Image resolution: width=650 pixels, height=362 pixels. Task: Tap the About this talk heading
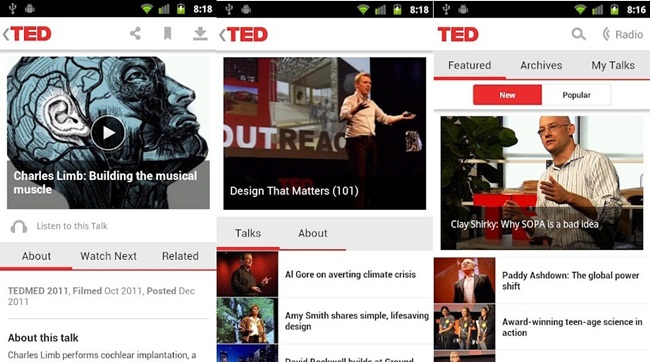pos(43,338)
